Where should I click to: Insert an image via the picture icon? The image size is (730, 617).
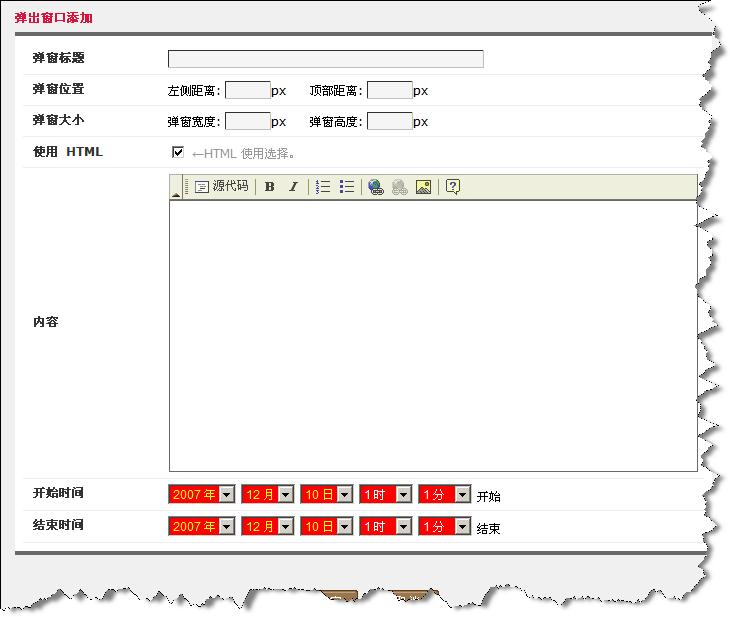point(423,187)
